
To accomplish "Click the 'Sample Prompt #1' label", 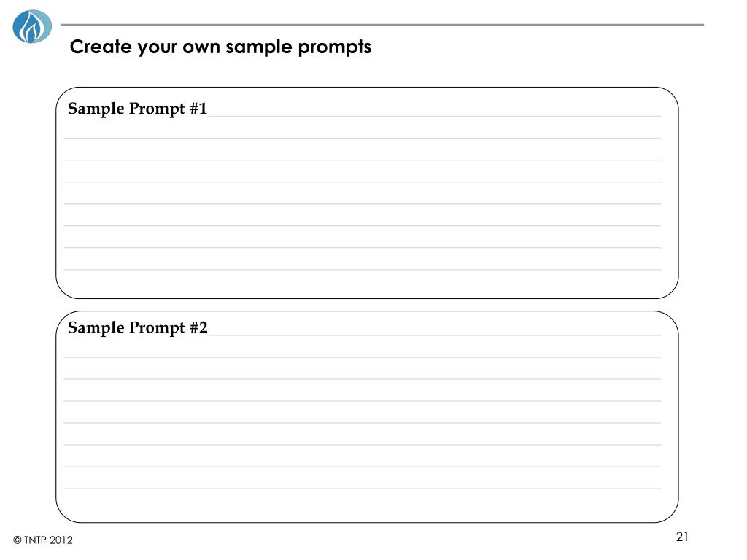I will (x=137, y=109).
